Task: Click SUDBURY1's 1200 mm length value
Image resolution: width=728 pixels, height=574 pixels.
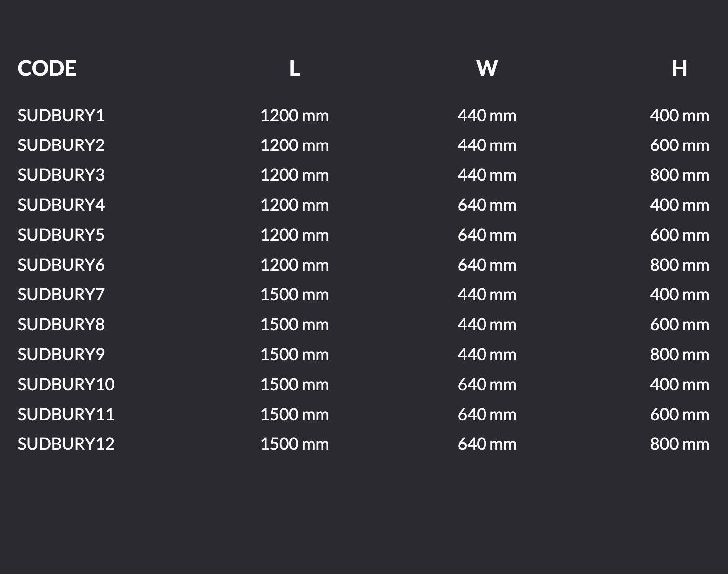Action: tap(294, 115)
